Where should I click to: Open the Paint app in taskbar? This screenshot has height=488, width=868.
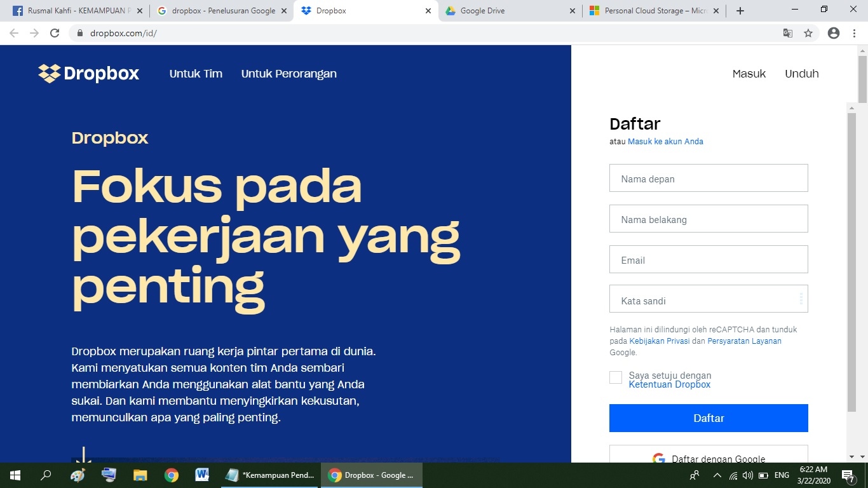coord(77,475)
